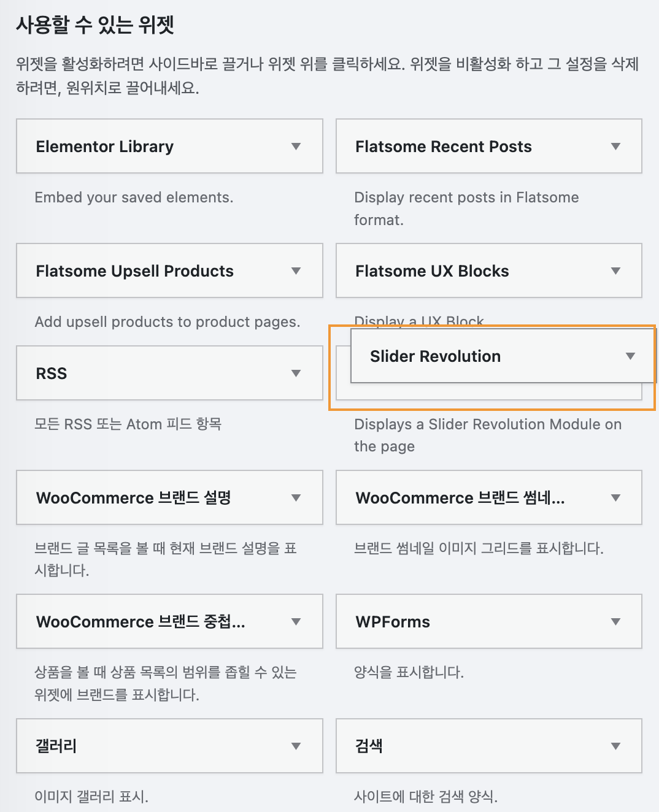Select the WooCommerce 브랜드 썸네... title
This screenshot has height=812, width=659.
click(460, 498)
